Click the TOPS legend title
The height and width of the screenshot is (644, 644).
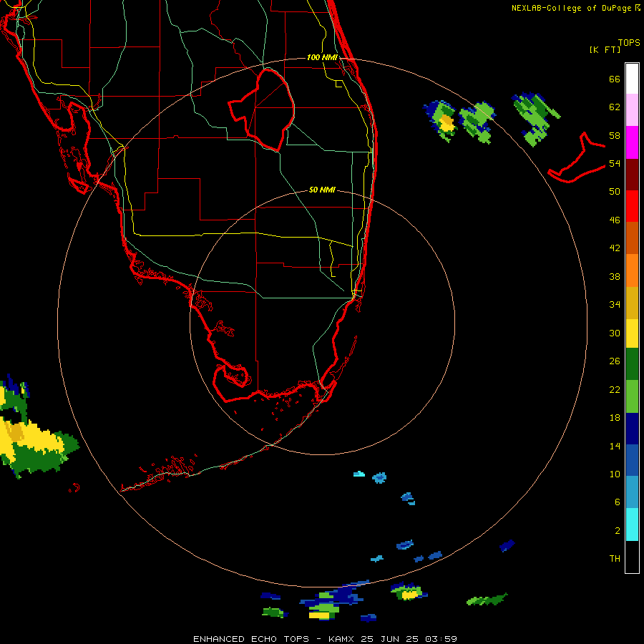coord(629,43)
